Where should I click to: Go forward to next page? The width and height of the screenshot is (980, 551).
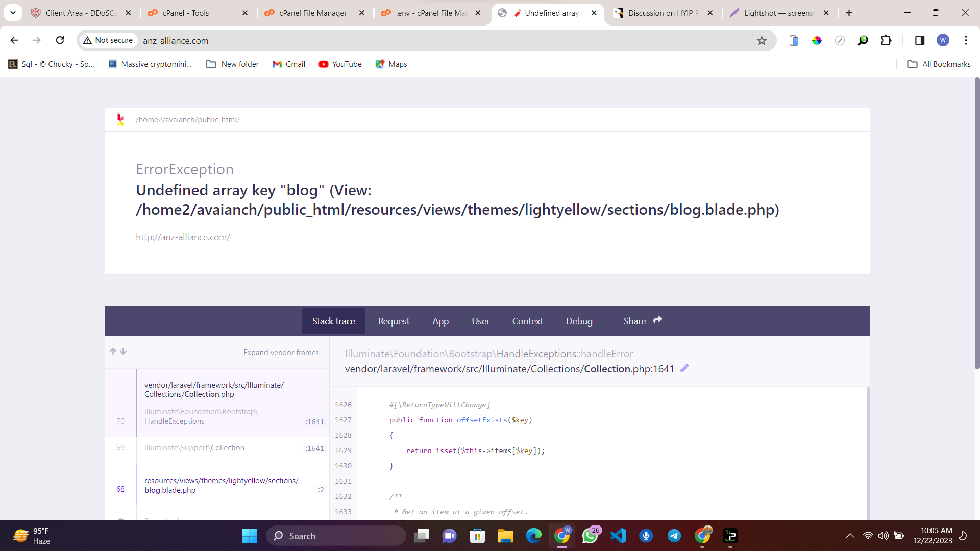point(37,40)
